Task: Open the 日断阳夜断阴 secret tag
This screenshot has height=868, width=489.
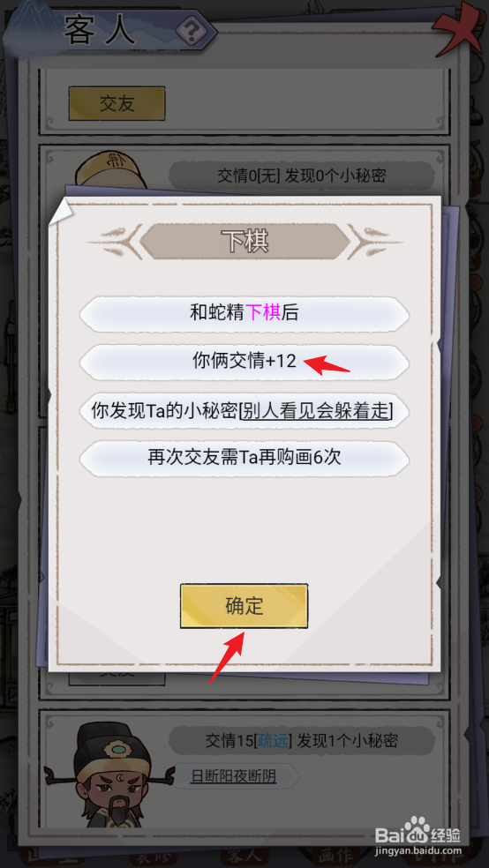Action: coord(234,776)
